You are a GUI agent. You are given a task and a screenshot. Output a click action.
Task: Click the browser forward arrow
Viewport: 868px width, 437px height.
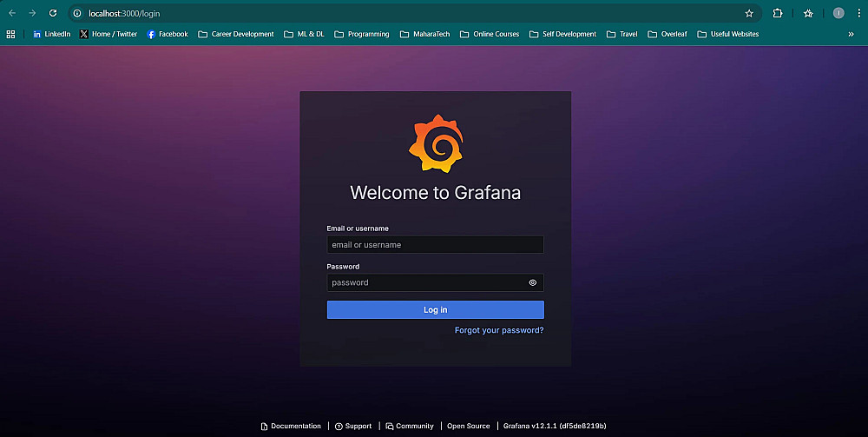(x=32, y=13)
